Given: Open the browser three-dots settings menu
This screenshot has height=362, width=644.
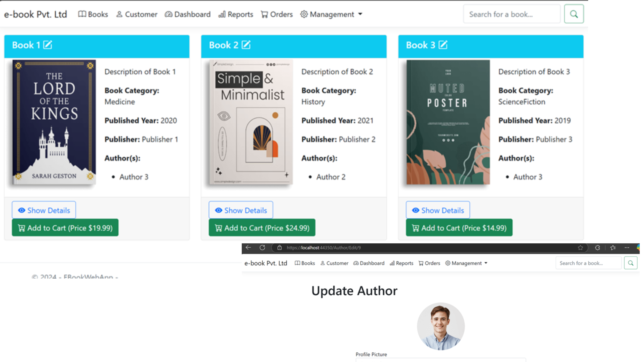Looking at the screenshot, I should pos(627,248).
